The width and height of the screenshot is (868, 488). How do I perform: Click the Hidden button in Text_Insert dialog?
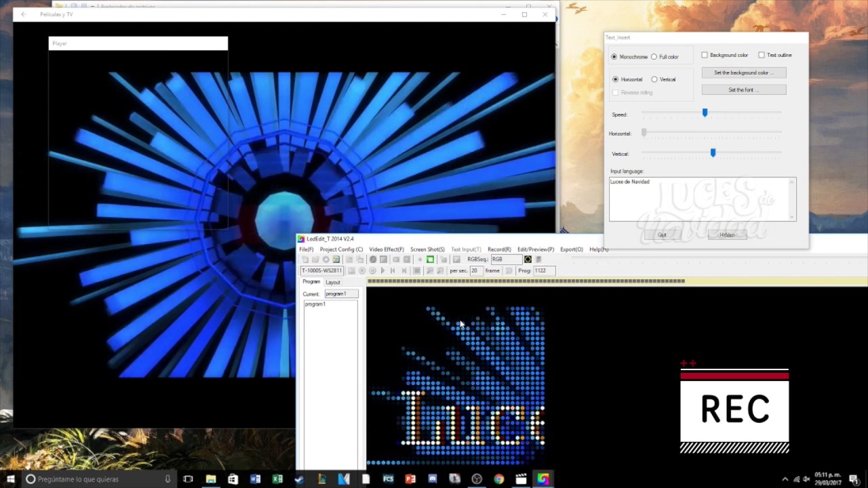point(727,235)
